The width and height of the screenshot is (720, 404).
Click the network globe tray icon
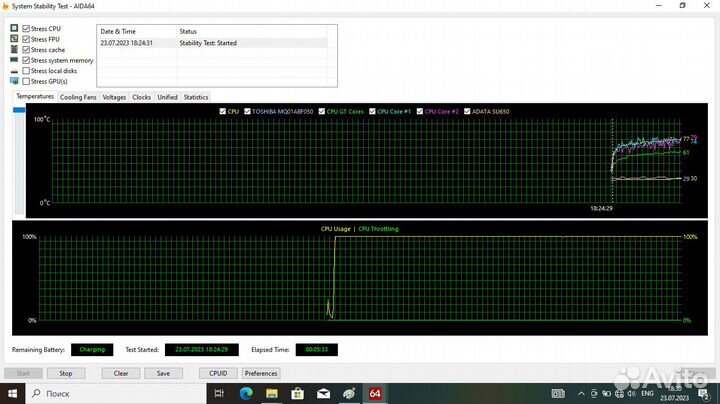(619, 393)
